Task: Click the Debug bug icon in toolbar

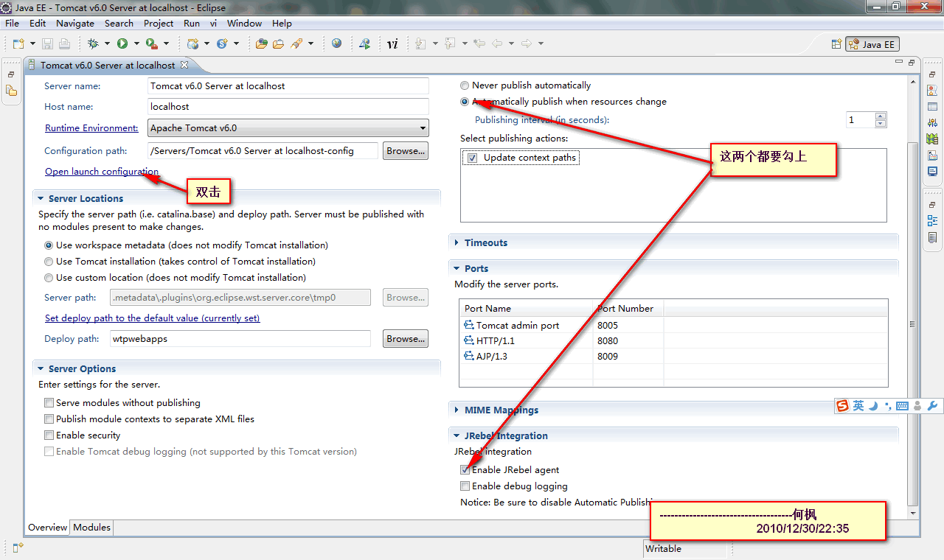Action: pos(93,44)
